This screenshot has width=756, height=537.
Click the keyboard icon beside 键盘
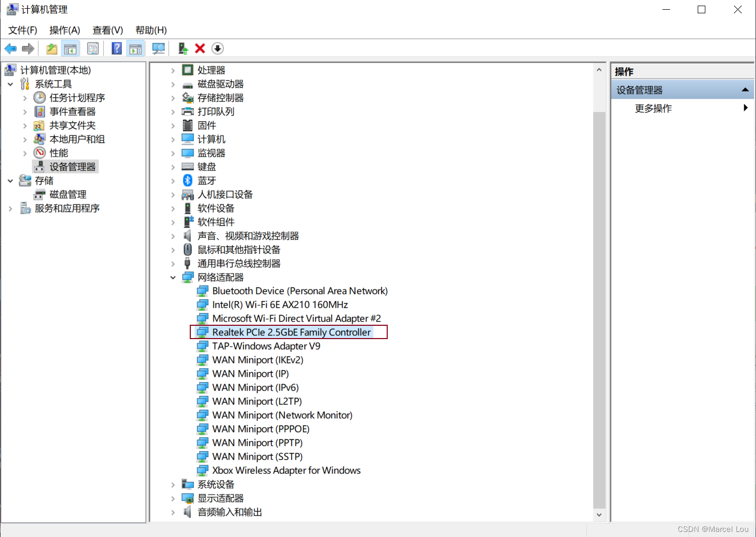188,167
